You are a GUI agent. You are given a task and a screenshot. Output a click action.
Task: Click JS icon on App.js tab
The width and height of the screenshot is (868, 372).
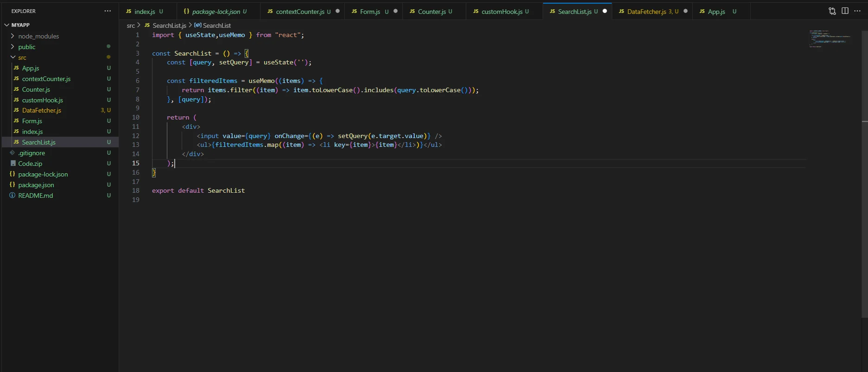point(702,11)
